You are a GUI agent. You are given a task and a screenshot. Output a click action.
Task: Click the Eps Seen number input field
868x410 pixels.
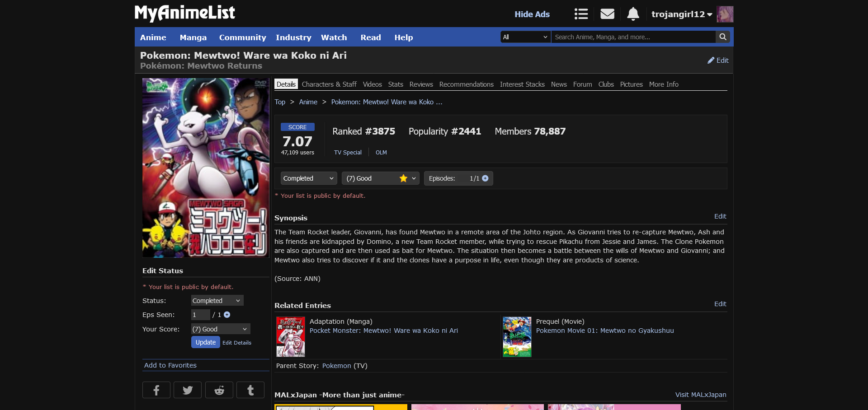click(201, 315)
